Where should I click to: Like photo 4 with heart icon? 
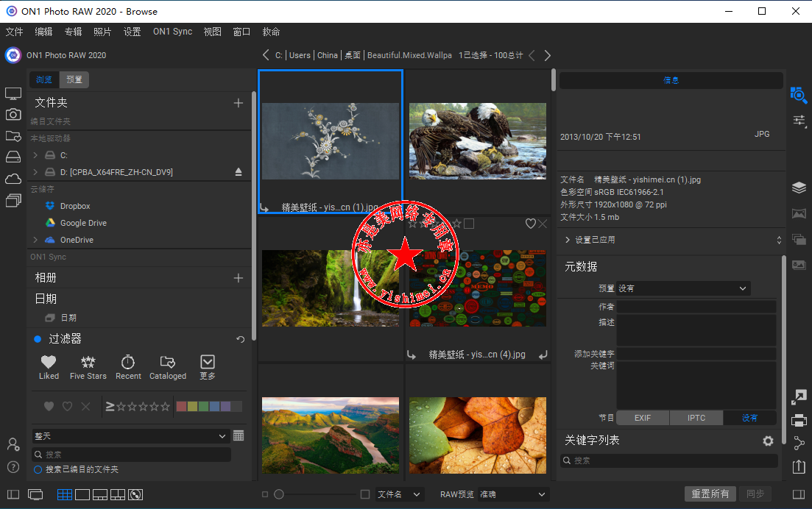point(530,224)
